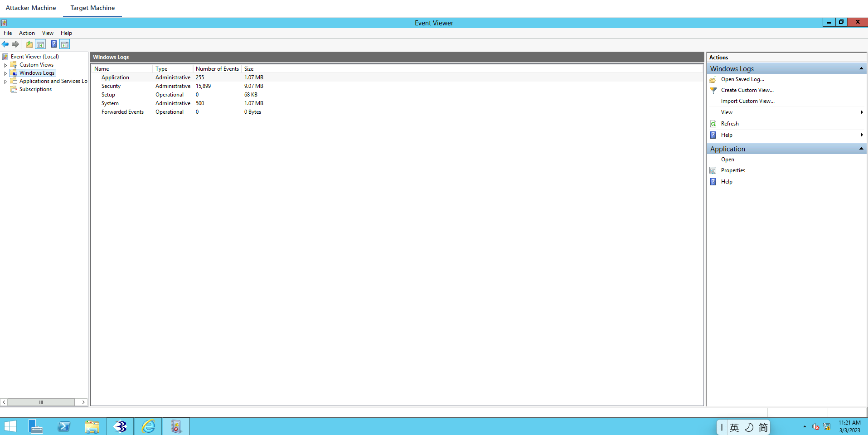
Task: Open Internet Explorer from the taskbar
Action: pos(148,426)
